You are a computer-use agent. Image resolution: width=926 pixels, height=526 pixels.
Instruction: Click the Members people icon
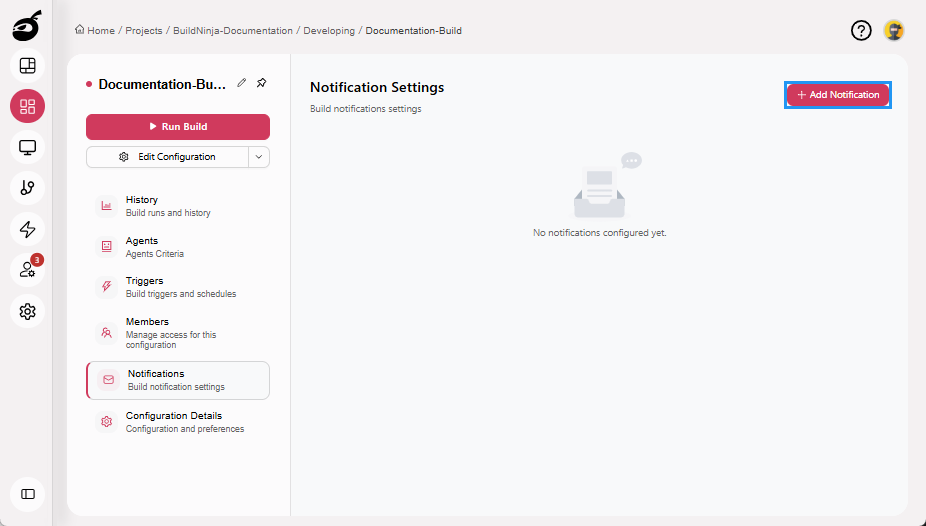tap(106, 333)
